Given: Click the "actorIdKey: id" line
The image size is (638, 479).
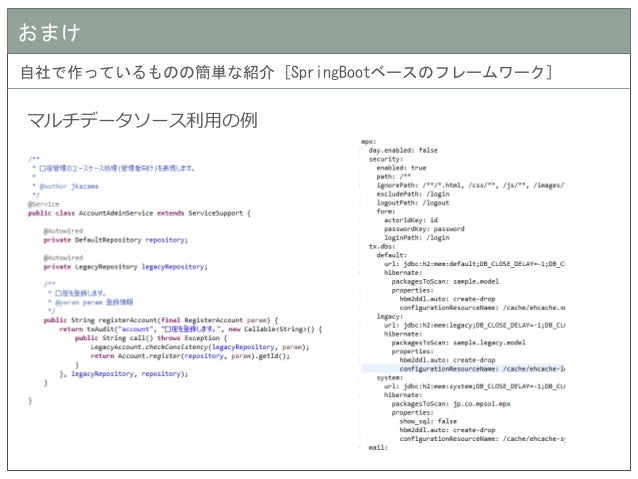Looking at the screenshot, I should pos(411,221).
